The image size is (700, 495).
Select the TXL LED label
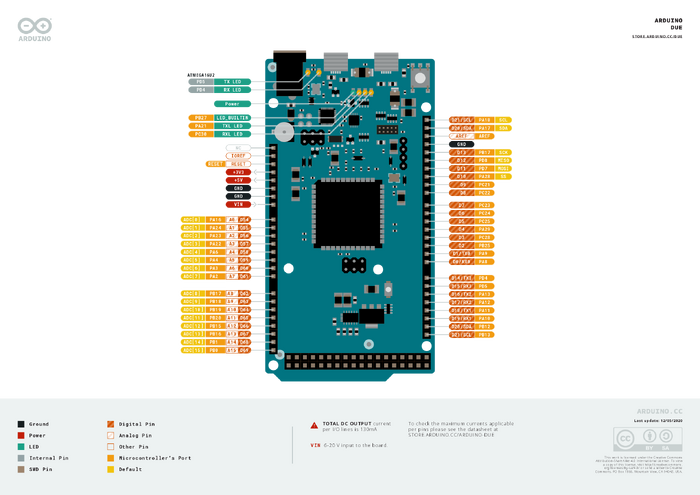click(x=232, y=126)
